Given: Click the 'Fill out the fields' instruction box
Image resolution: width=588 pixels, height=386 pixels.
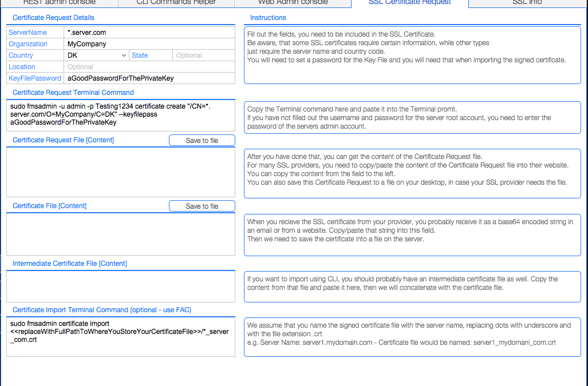Looking at the screenshot, I should pyautogui.click(x=412, y=55).
